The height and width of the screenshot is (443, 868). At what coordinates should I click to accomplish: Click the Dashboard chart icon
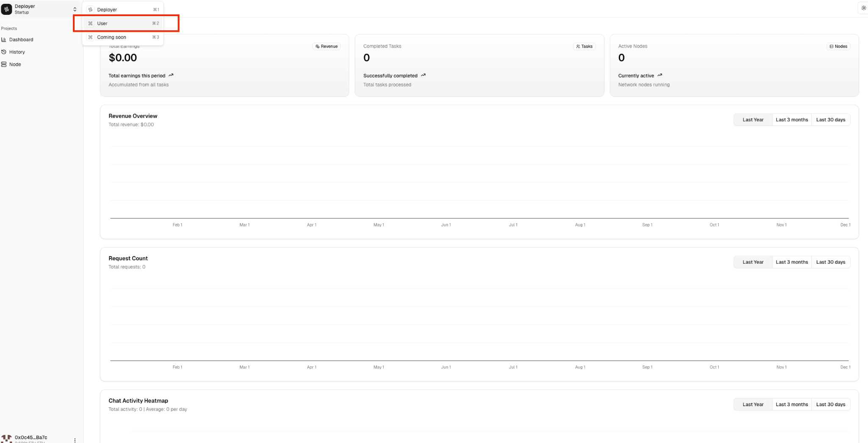(x=4, y=40)
